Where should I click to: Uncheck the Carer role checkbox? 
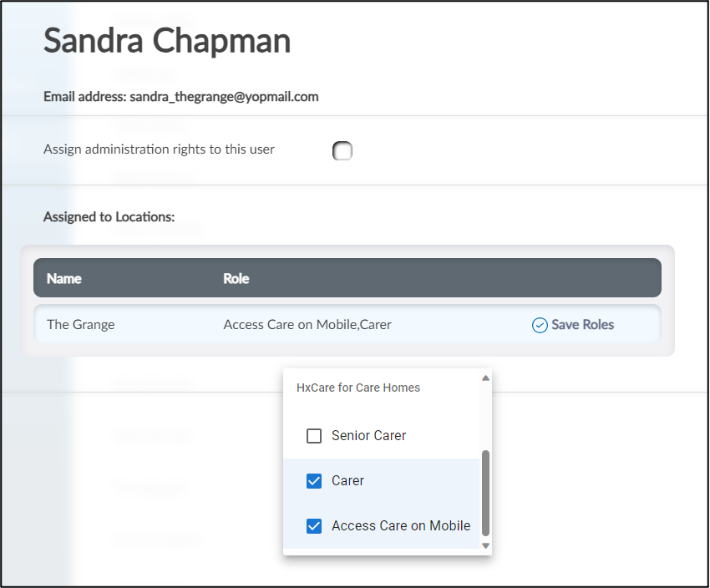click(314, 481)
